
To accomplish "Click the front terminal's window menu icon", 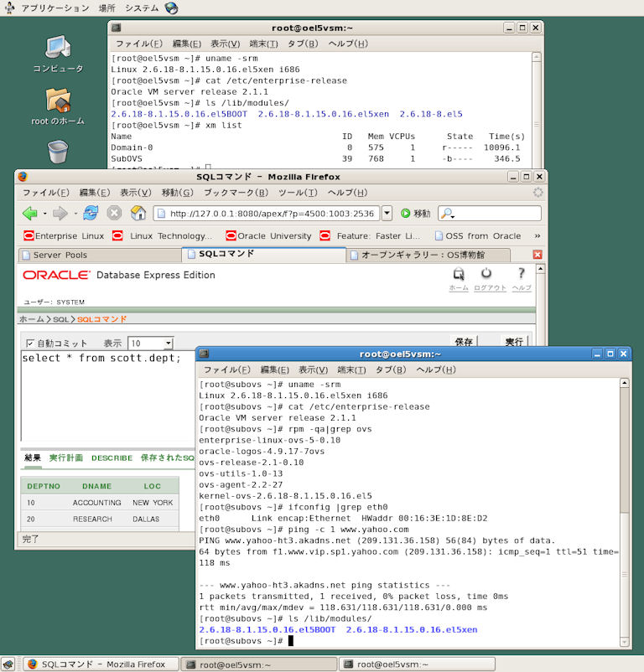I will (x=204, y=354).
